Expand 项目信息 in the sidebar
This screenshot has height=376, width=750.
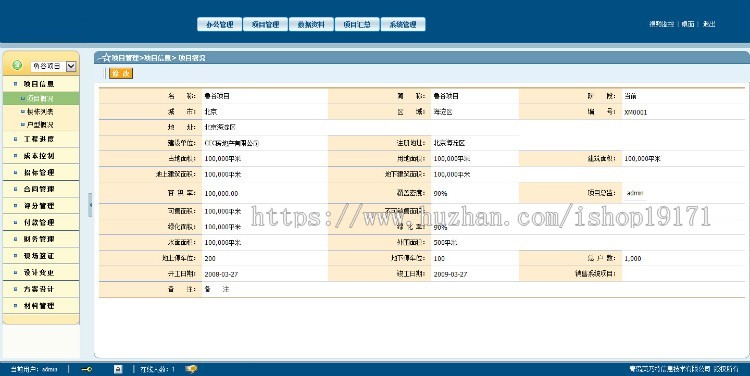(x=39, y=84)
